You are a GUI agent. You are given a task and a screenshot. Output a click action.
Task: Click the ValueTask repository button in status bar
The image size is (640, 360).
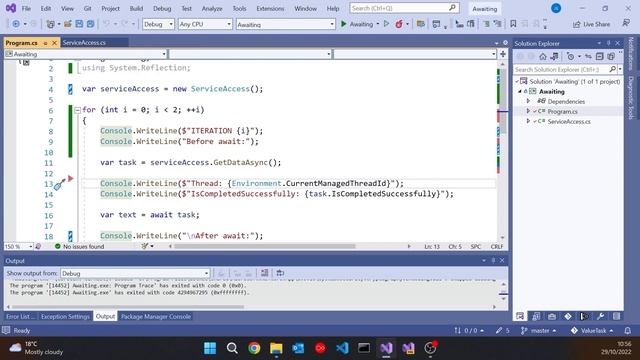tap(591, 330)
